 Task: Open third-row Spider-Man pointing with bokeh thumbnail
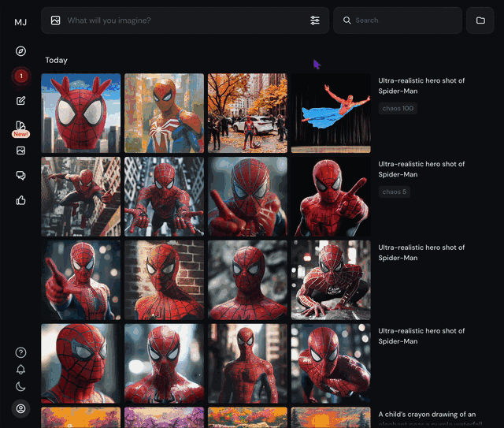(x=80, y=280)
